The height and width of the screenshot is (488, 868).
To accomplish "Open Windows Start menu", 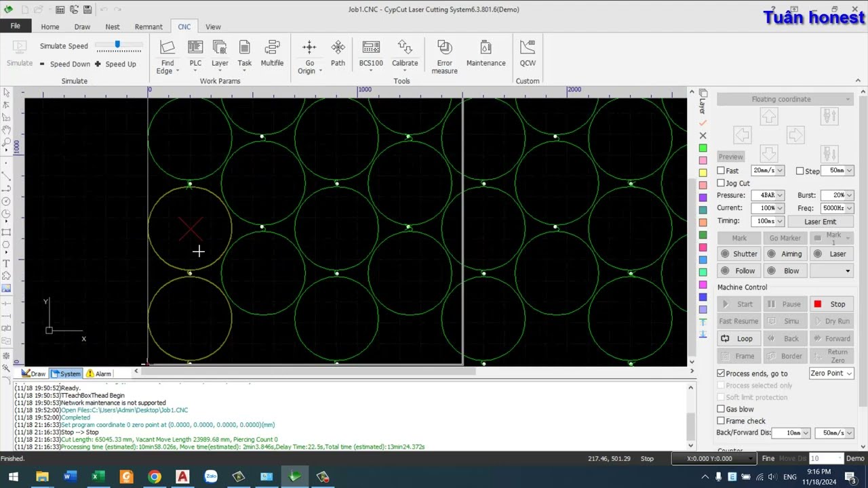I will pos(13,477).
